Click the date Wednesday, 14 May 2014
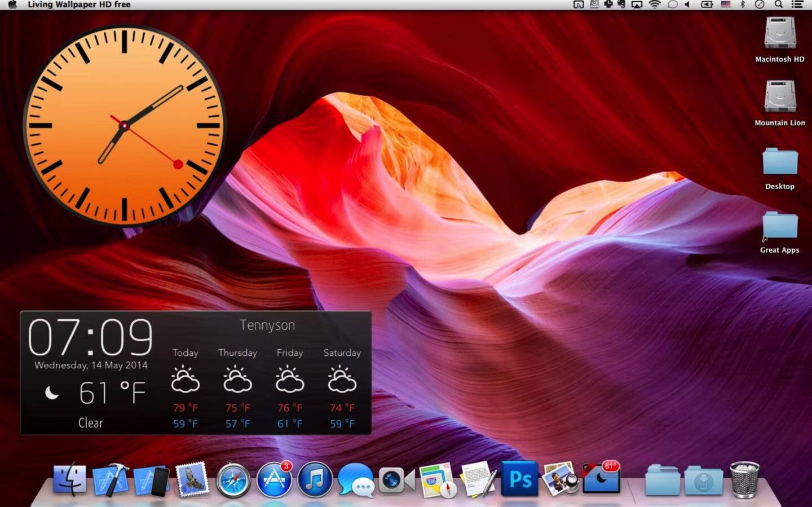The width and height of the screenshot is (812, 507). pos(91,365)
